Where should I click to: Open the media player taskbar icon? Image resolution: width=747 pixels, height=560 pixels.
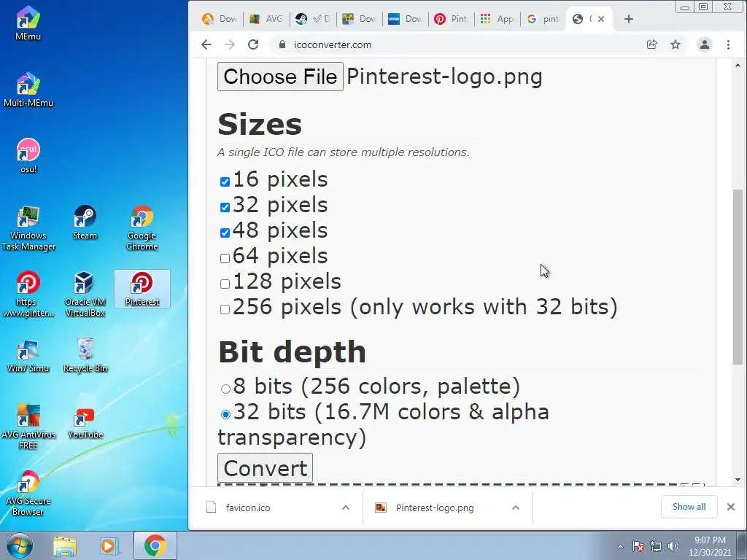pyautogui.click(x=109, y=545)
